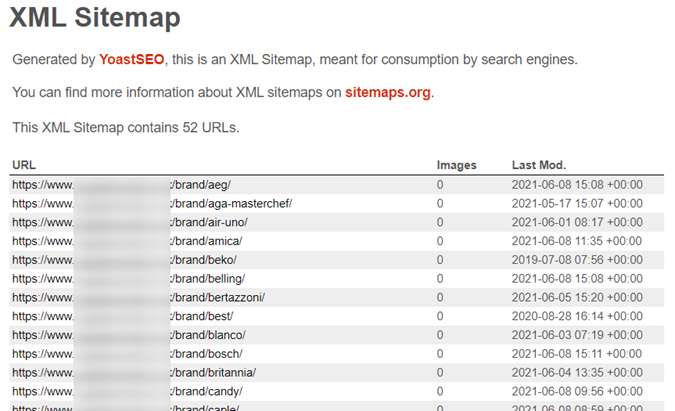
Task: Open the /brand/best/ URL
Action: coord(123,316)
